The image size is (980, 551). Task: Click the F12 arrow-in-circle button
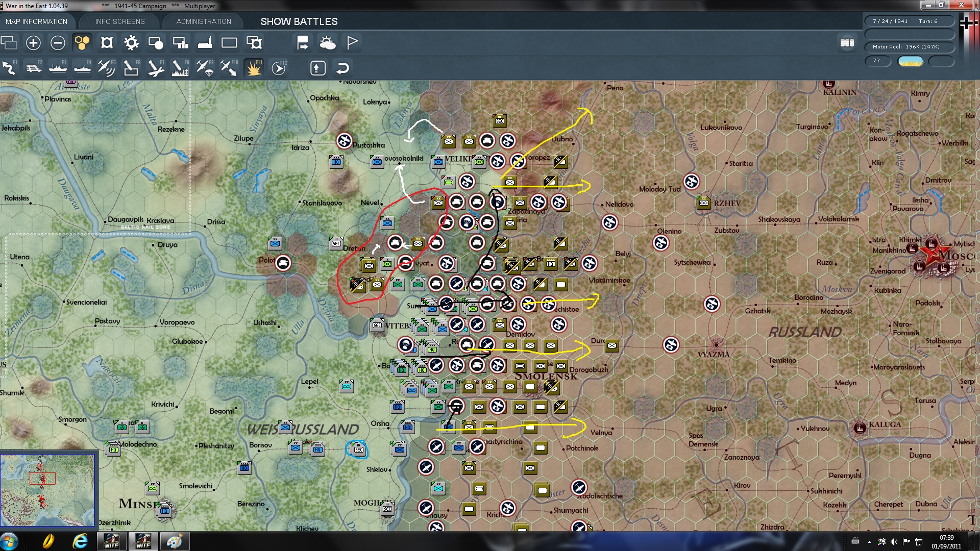pyautogui.click(x=279, y=68)
